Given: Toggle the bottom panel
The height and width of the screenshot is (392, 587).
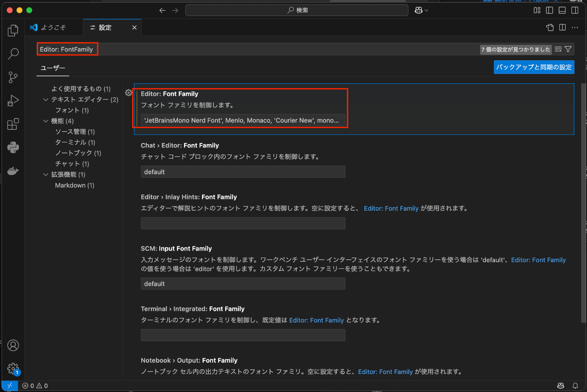Looking at the screenshot, I should pos(562,10).
